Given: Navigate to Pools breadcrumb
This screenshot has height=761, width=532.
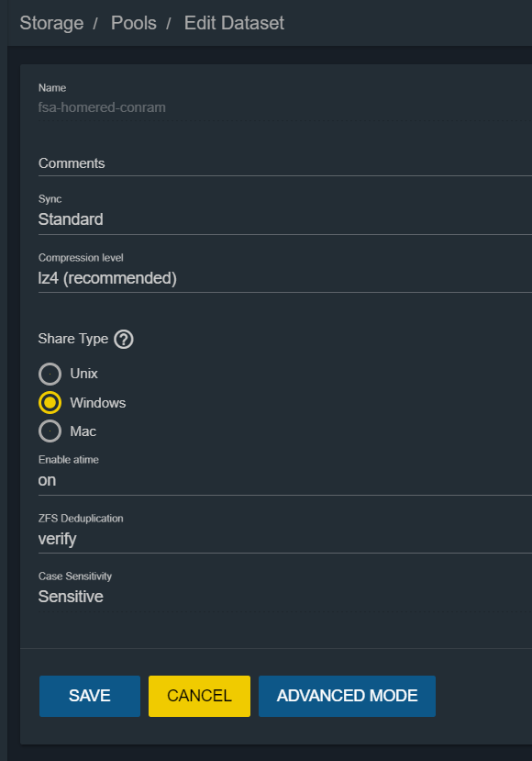Looking at the screenshot, I should (x=134, y=23).
